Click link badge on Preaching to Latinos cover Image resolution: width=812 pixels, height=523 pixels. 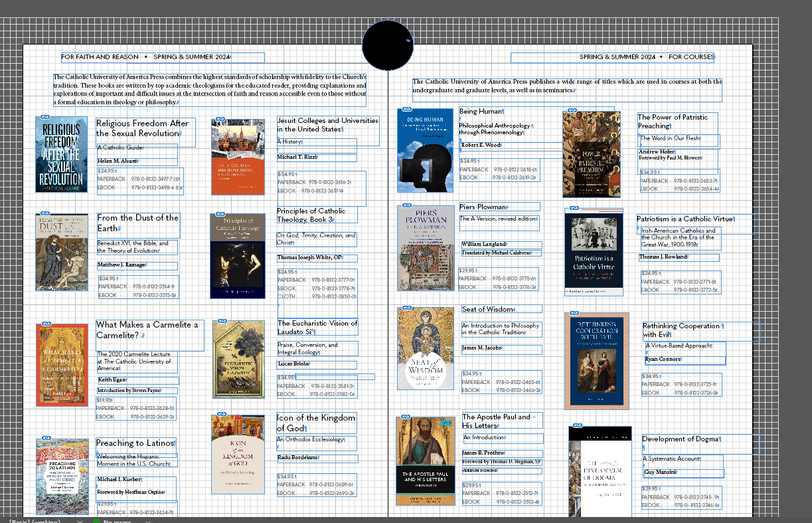[x=46, y=439]
